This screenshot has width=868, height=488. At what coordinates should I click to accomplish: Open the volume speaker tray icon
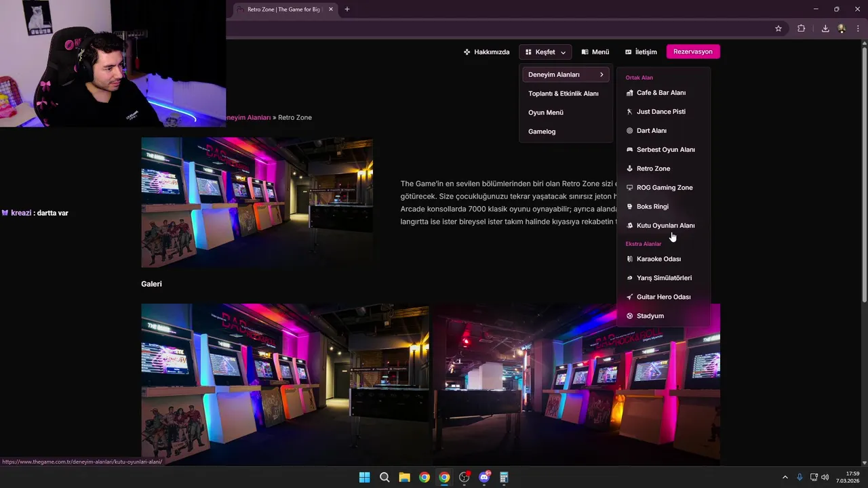point(825,477)
